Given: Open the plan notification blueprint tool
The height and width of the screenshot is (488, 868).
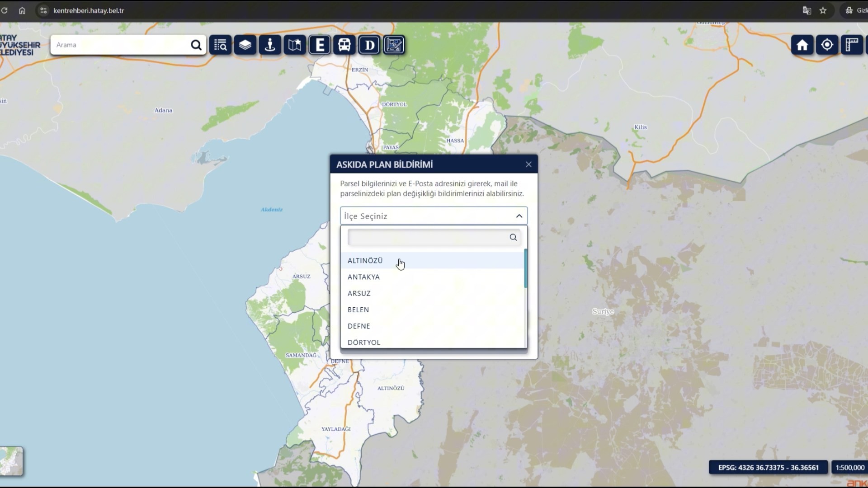Looking at the screenshot, I should click(x=394, y=45).
